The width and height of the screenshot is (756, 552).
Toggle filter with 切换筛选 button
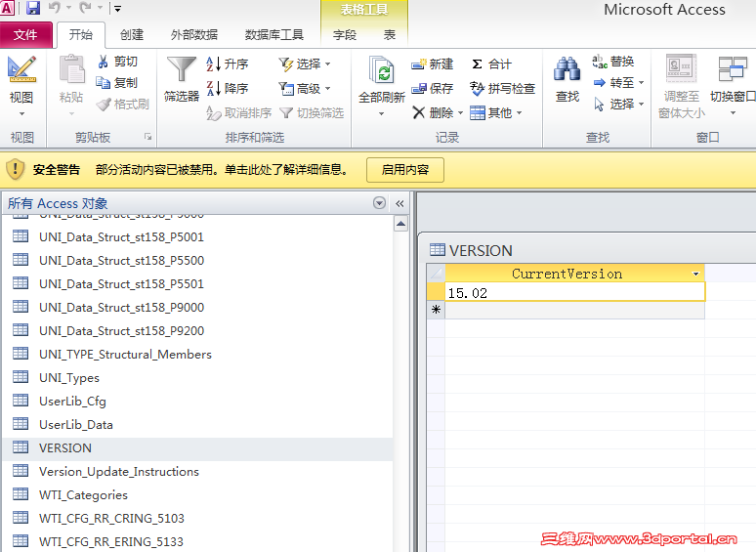312,112
